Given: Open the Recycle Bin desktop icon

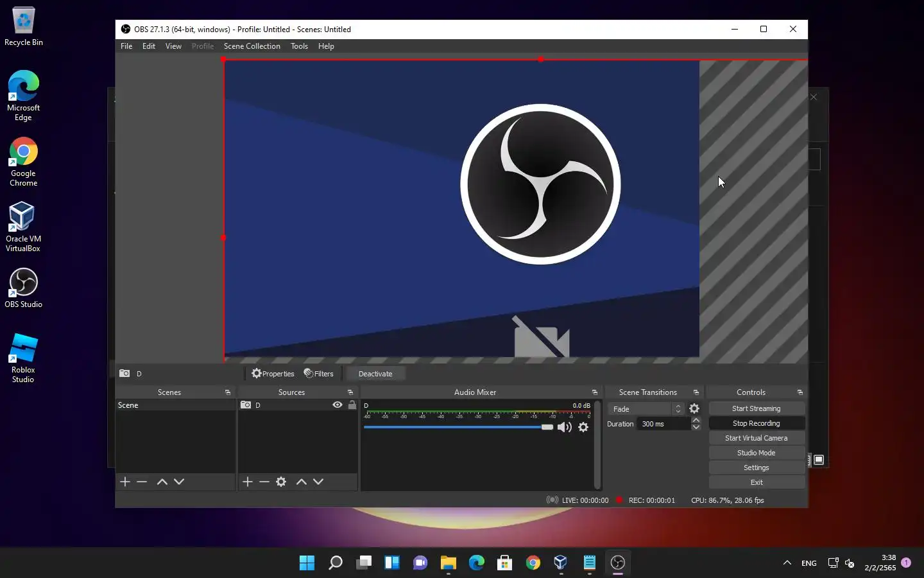Looking at the screenshot, I should (24, 27).
